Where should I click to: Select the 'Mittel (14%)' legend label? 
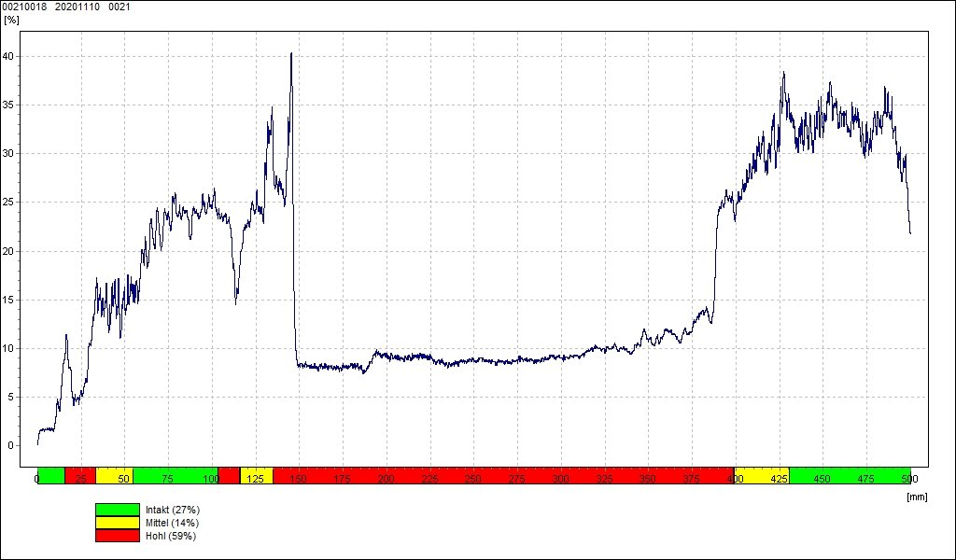(172, 523)
